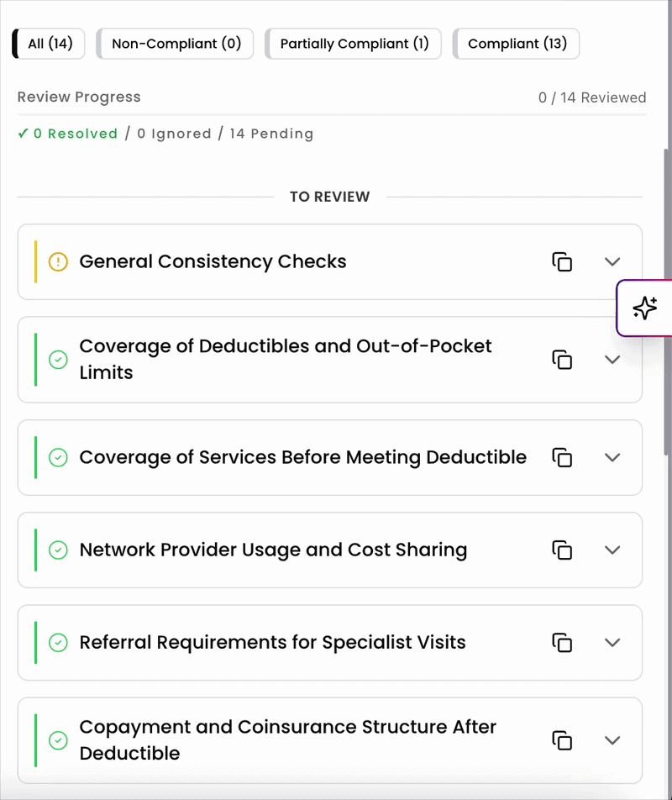This screenshot has height=800, width=672.
Task: Copy the General Consistency Checks item
Action: pos(562,261)
